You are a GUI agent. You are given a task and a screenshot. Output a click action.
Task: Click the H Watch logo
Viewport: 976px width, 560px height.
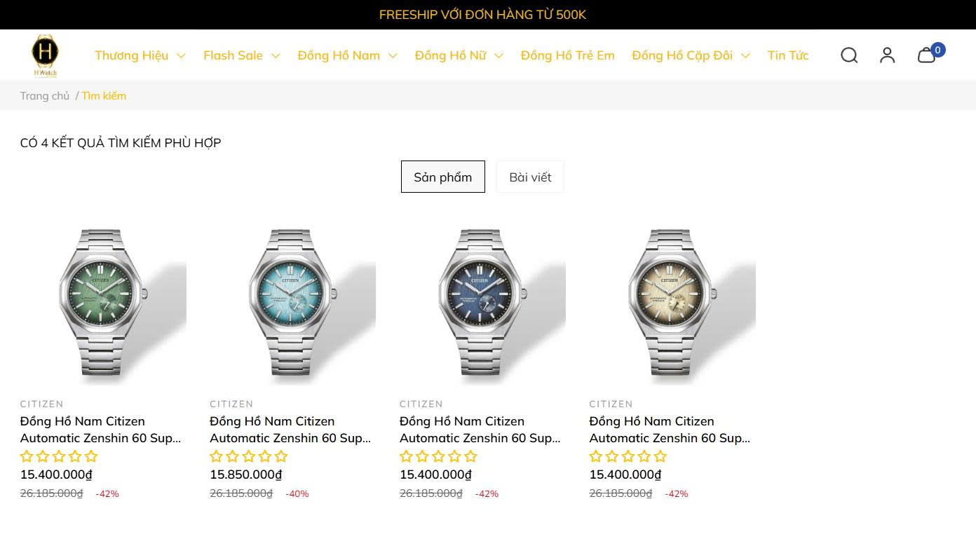tap(45, 55)
